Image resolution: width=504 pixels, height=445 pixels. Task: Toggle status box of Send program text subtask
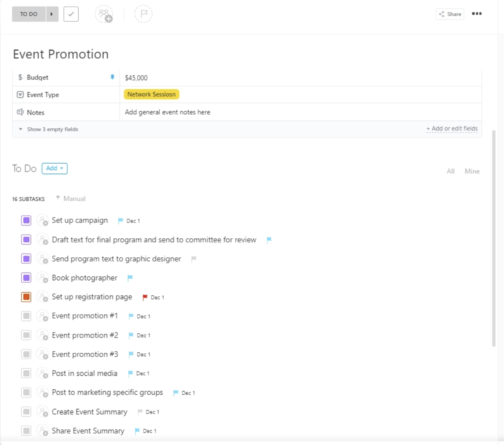coord(26,259)
